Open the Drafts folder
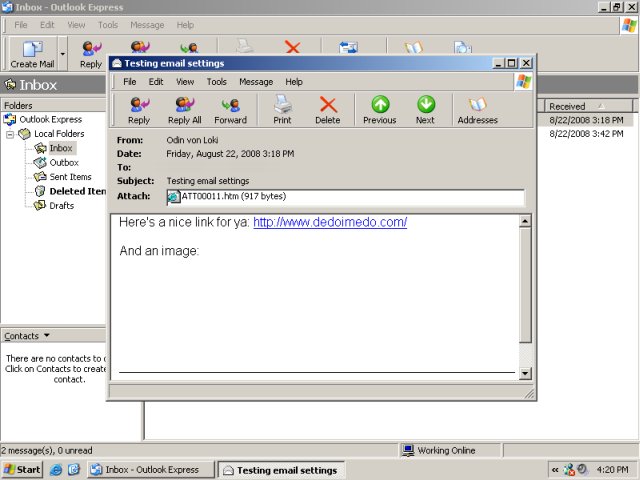 click(62, 205)
